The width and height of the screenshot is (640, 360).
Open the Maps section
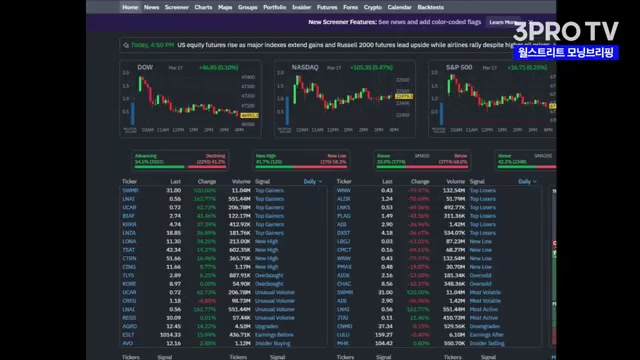pyautogui.click(x=225, y=7)
